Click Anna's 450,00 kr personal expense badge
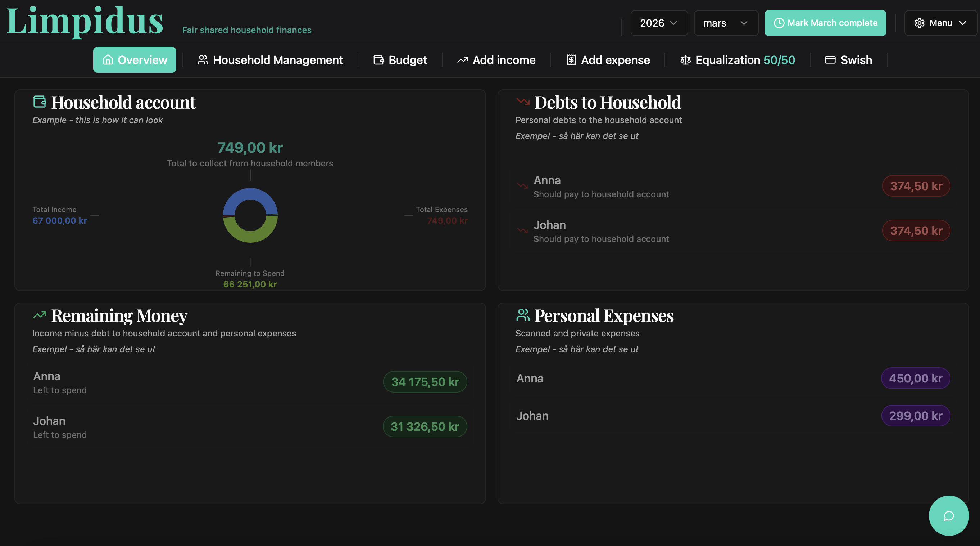 pos(915,378)
